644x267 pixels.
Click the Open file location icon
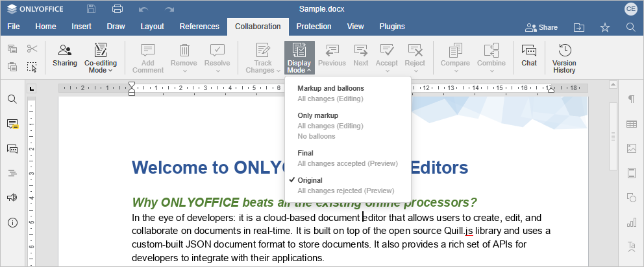(579, 27)
